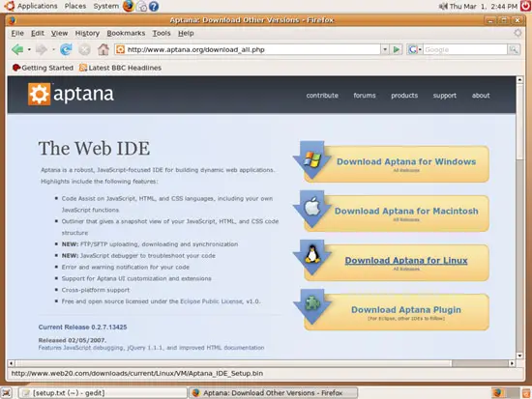The height and width of the screenshot is (399, 532).
Task: Click the Show Desktop taskbar button
Action: tap(7, 393)
